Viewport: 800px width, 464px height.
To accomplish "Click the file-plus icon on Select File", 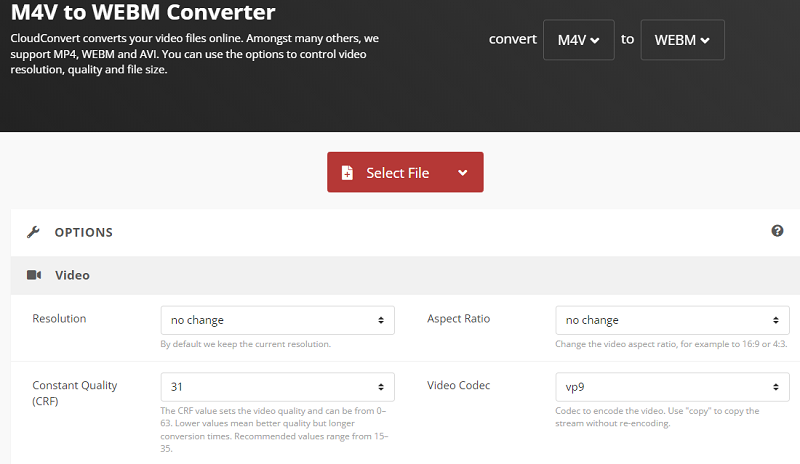I will pyautogui.click(x=347, y=173).
